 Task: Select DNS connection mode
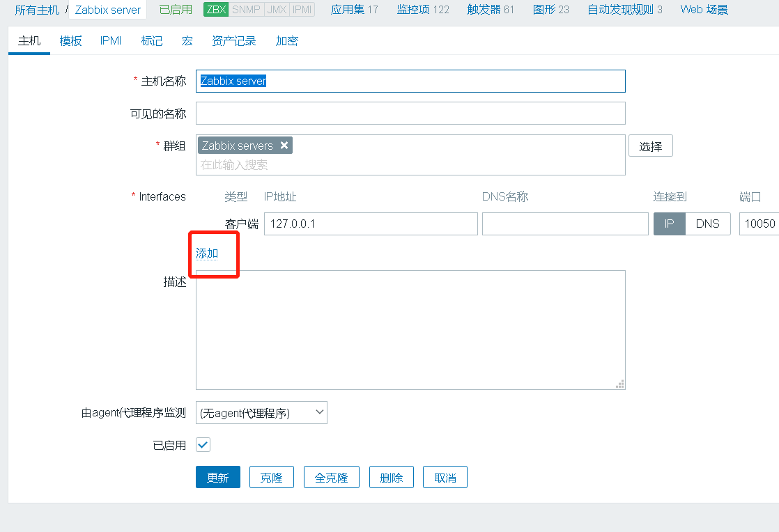[x=707, y=224]
